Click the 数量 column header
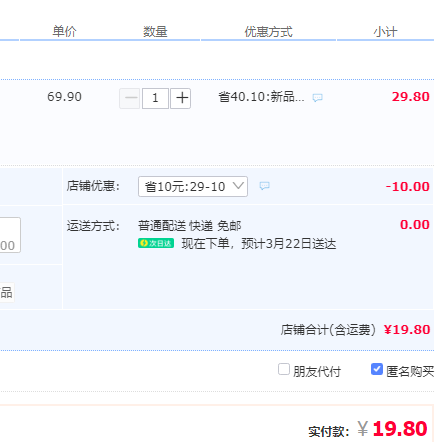The image size is (440, 442). click(x=155, y=32)
